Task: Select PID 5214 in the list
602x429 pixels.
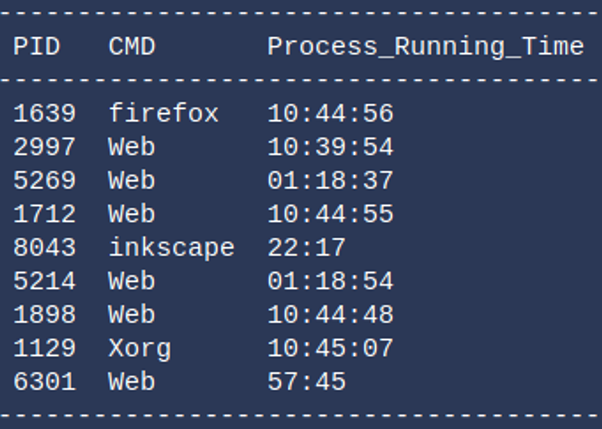Action: point(44,281)
